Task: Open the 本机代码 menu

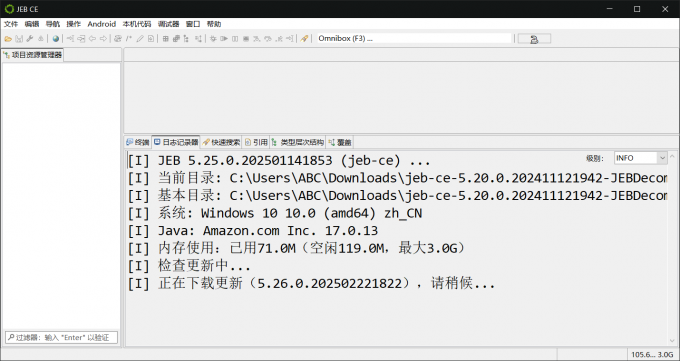Action: pyautogui.click(x=137, y=24)
